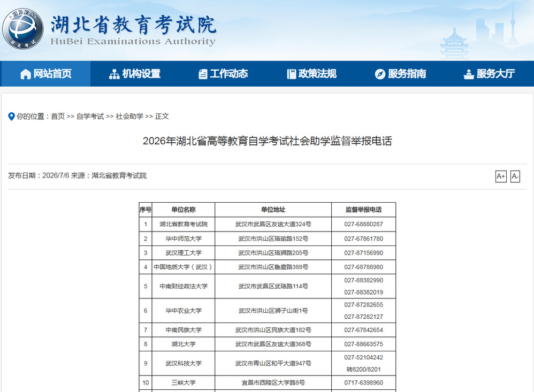The image size is (534, 392).
Task: Decrease font size with A- button
Action: (x=515, y=176)
